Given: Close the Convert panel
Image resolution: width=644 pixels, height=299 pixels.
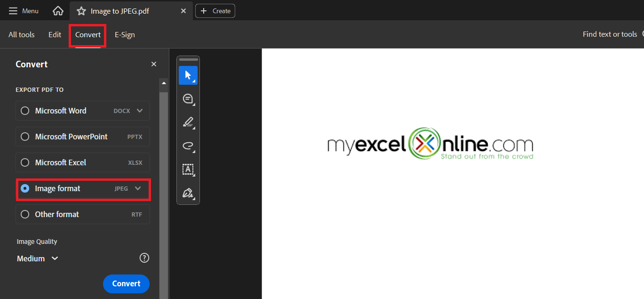Looking at the screenshot, I should pyautogui.click(x=154, y=64).
